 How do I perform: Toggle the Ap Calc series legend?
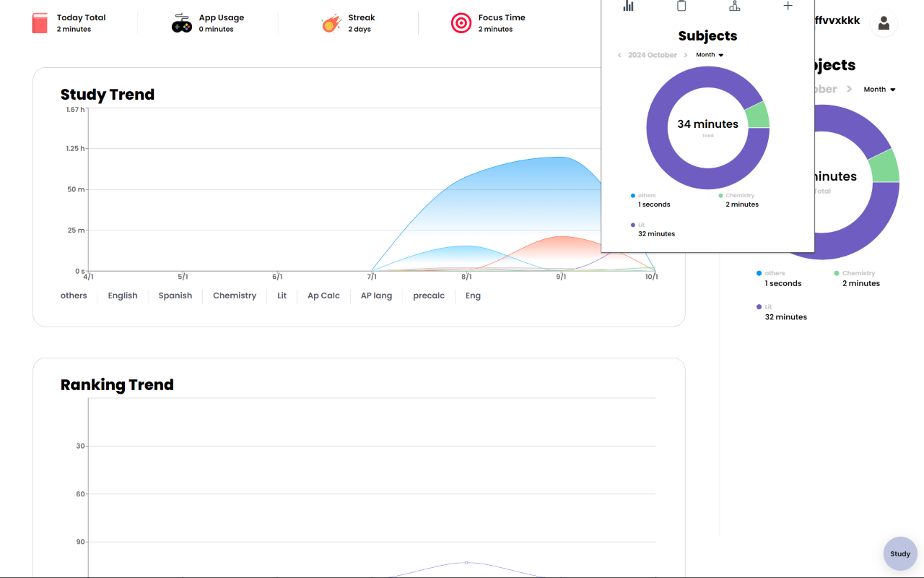[323, 296]
